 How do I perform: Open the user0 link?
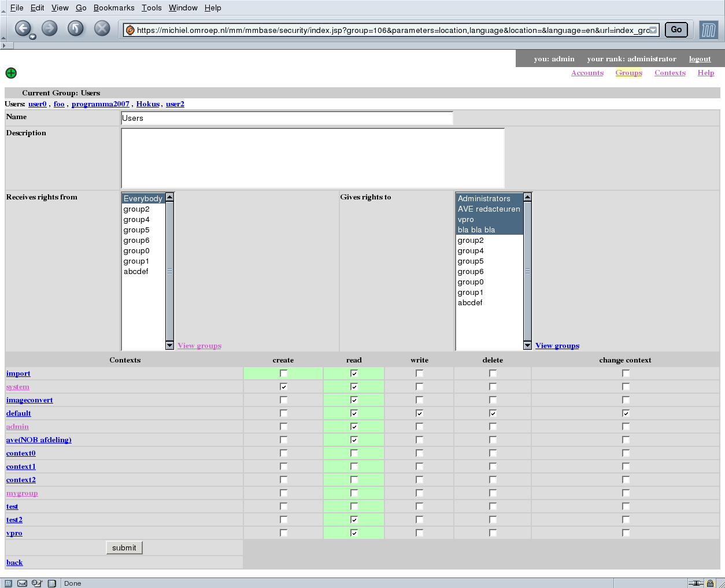pyautogui.click(x=37, y=103)
